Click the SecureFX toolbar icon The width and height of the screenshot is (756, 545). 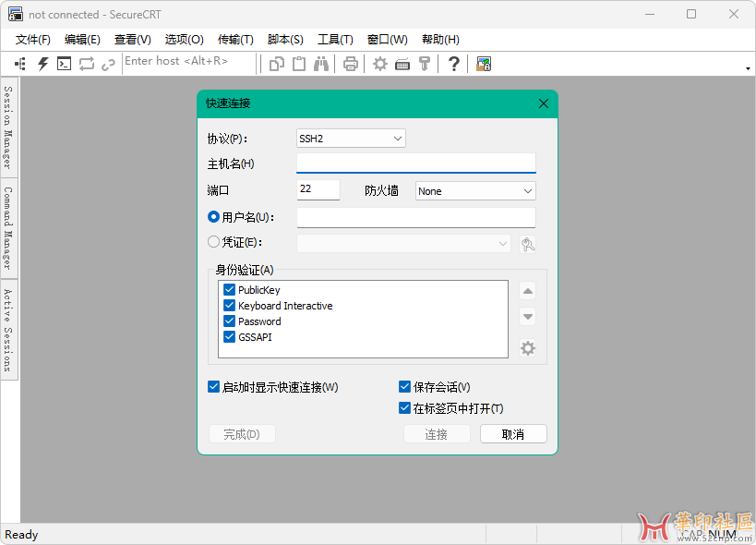[x=484, y=64]
